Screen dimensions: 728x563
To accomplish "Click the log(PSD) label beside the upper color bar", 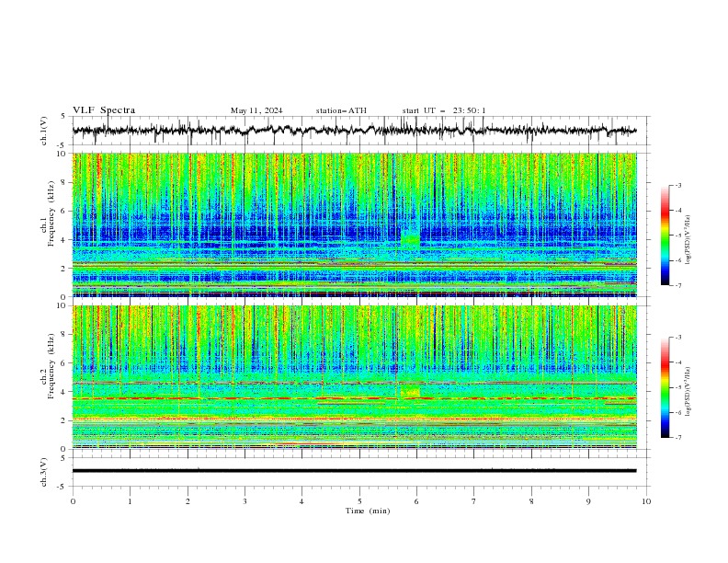I will click(x=688, y=240).
